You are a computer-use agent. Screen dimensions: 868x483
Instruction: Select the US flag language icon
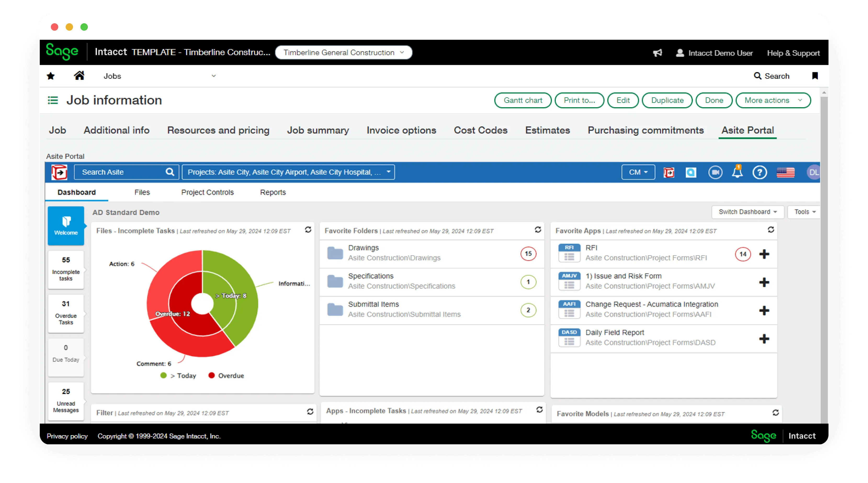[785, 172]
